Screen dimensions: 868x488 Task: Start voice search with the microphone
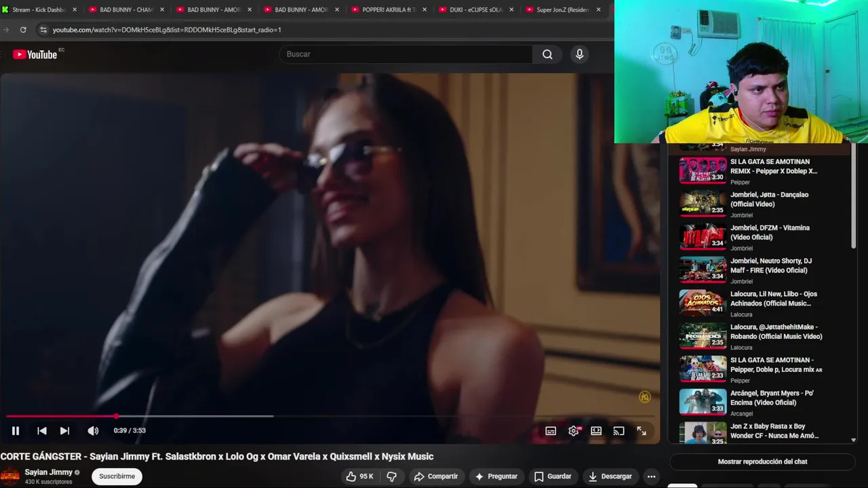click(579, 54)
